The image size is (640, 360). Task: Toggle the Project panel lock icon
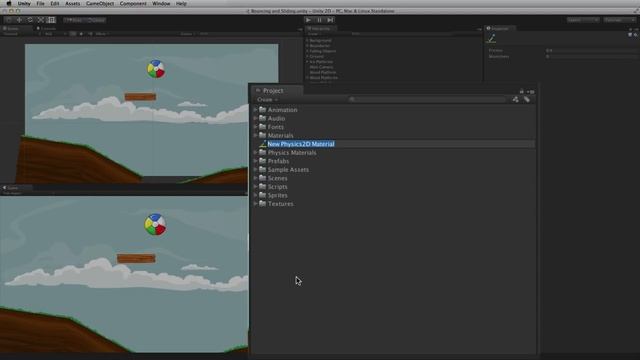(x=522, y=91)
